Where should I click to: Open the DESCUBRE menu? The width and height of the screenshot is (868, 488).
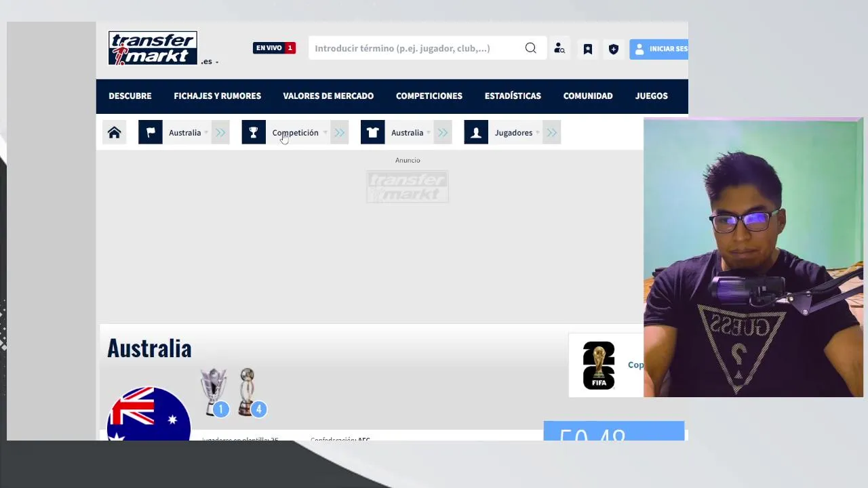click(x=130, y=96)
